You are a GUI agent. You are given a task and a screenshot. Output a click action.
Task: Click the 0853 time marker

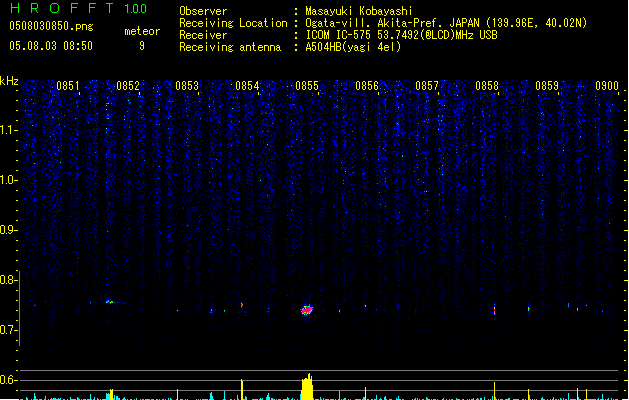pos(187,86)
